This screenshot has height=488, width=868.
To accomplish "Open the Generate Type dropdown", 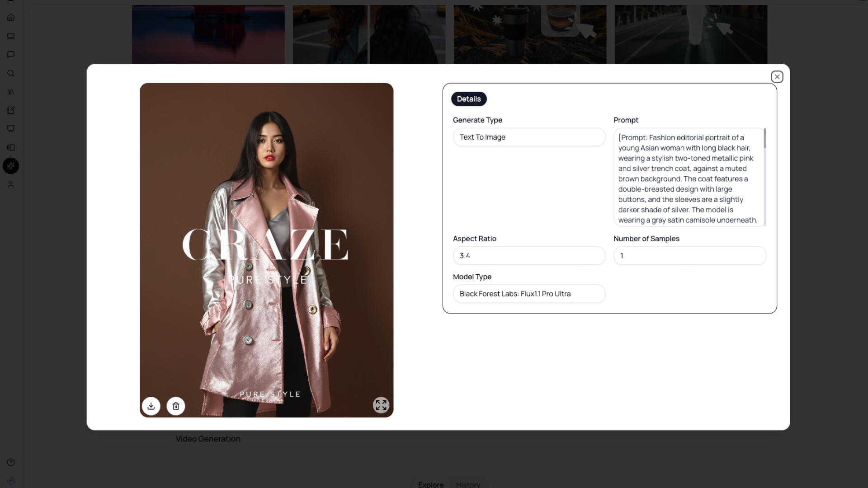I will coord(529,136).
